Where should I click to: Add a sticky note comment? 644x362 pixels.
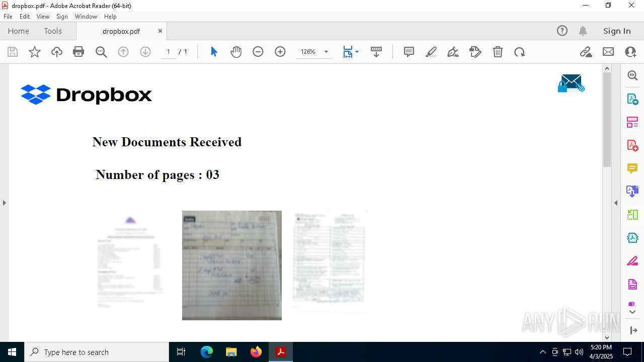[x=409, y=52]
